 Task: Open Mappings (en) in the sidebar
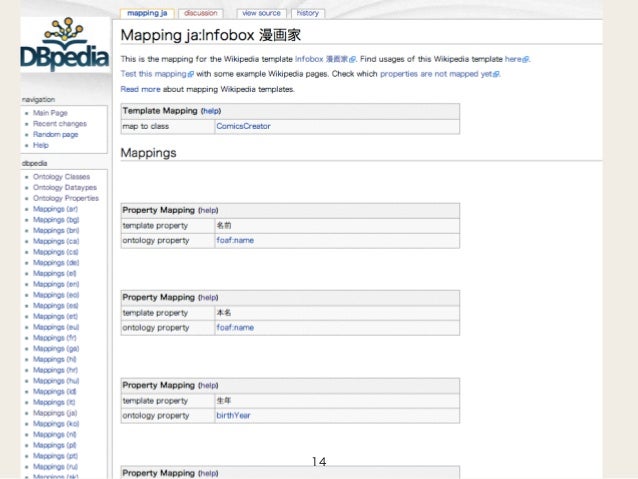[x=56, y=284]
